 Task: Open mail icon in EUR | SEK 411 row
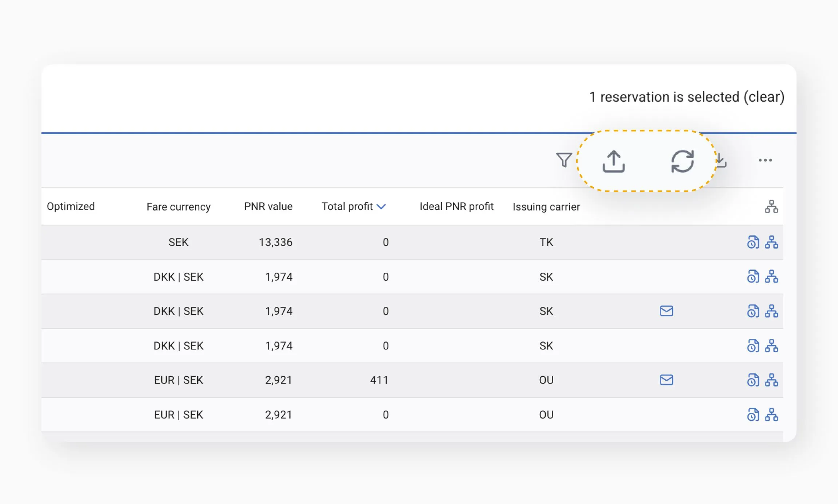[x=666, y=380]
